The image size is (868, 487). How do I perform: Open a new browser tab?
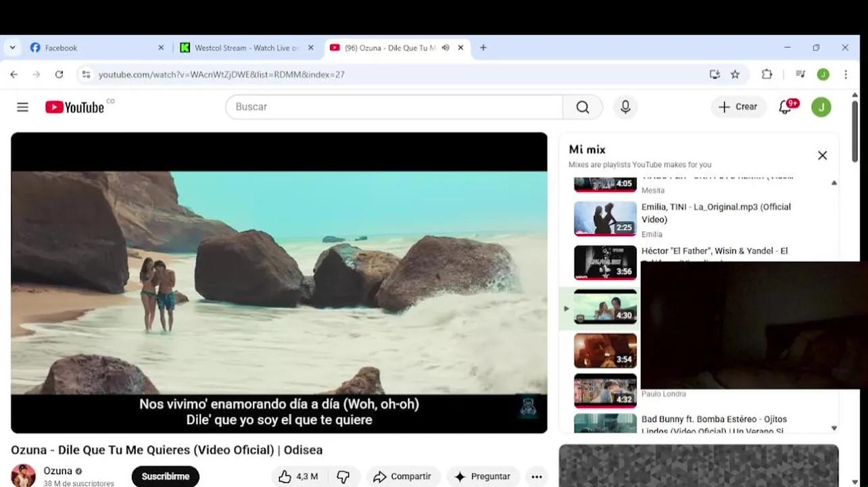(x=483, y=48)
